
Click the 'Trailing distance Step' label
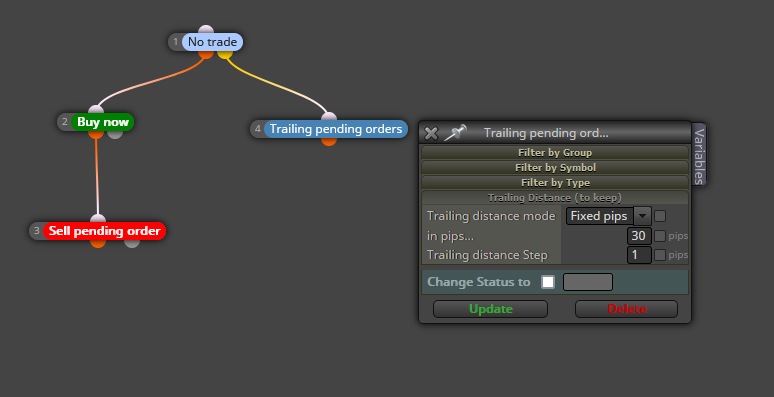click(487, 255)
